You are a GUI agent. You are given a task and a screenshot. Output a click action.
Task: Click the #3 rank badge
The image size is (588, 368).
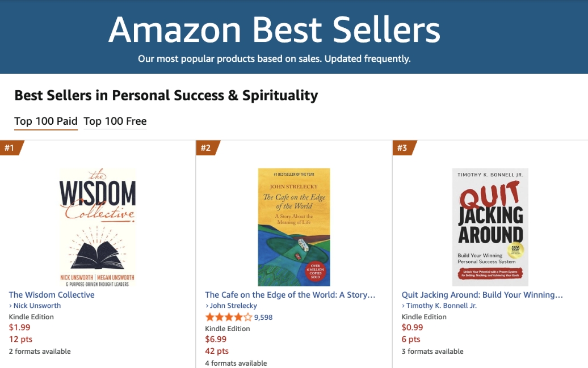coord(402,147)
